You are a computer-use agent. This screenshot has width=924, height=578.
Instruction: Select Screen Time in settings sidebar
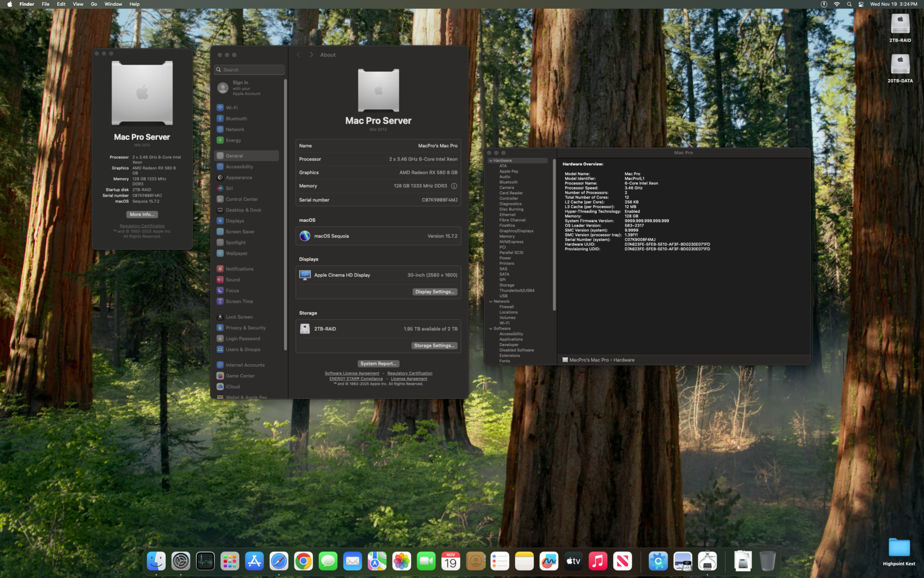click(239, 302)
